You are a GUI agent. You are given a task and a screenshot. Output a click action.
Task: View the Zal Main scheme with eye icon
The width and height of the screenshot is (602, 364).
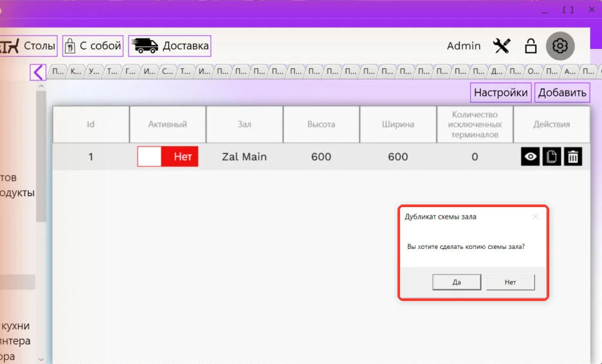tap(530, 157)
